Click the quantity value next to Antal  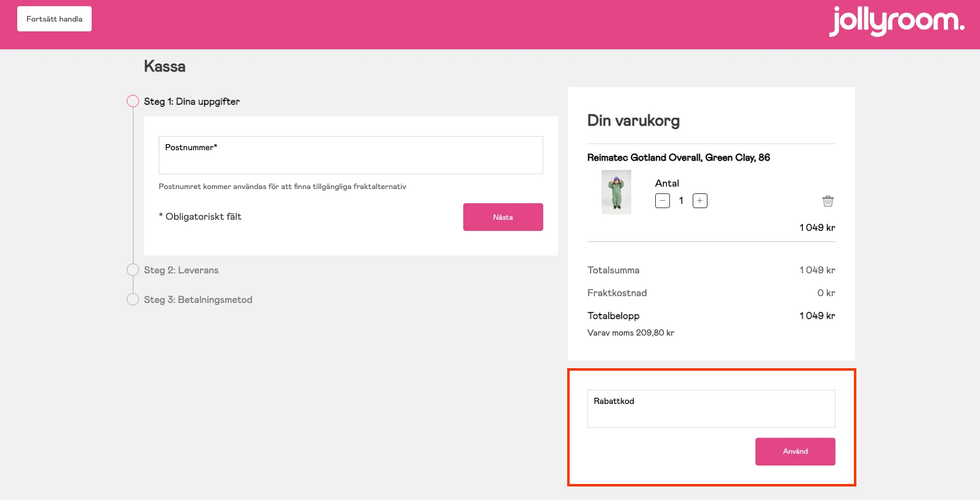681,201
